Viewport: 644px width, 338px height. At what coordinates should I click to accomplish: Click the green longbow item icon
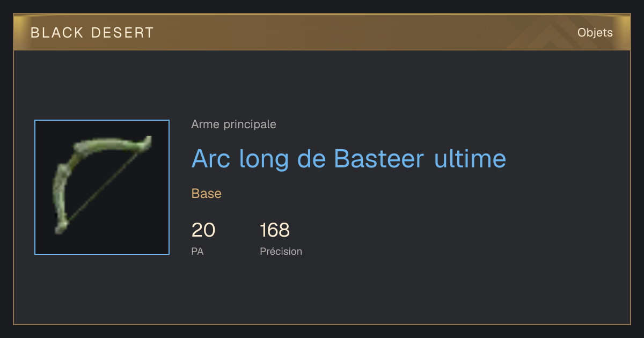[102, 185]
